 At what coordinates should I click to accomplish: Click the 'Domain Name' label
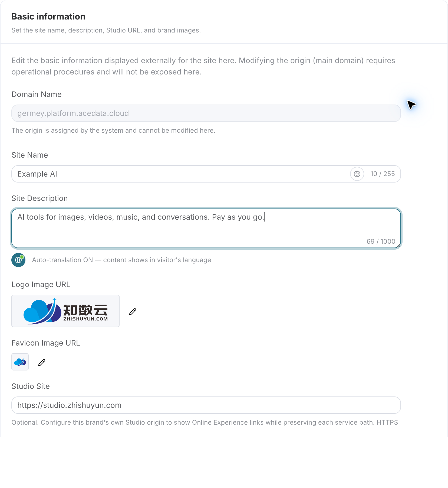click(37, 94)
